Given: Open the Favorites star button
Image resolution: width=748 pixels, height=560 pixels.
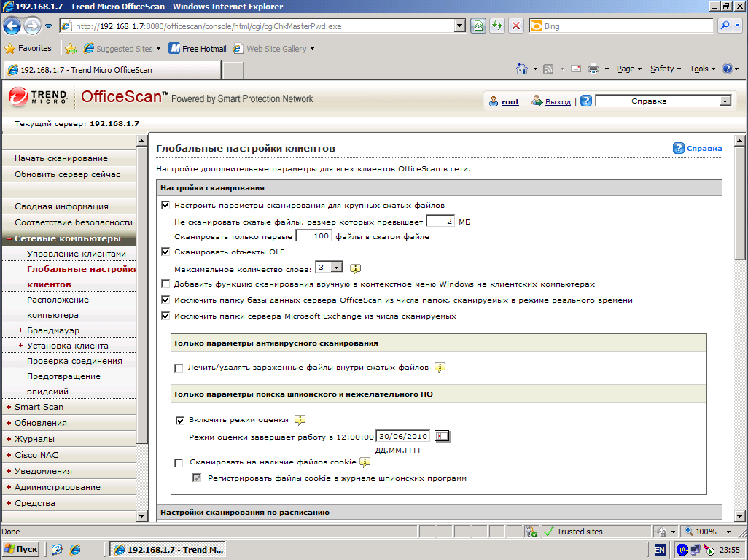Looking at the screenshot, I should coord(28,49).
